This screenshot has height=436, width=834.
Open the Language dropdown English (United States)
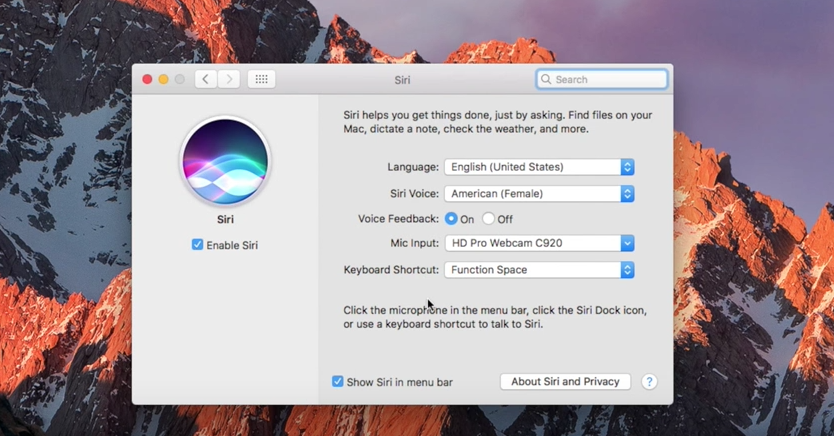pos(539,167)
